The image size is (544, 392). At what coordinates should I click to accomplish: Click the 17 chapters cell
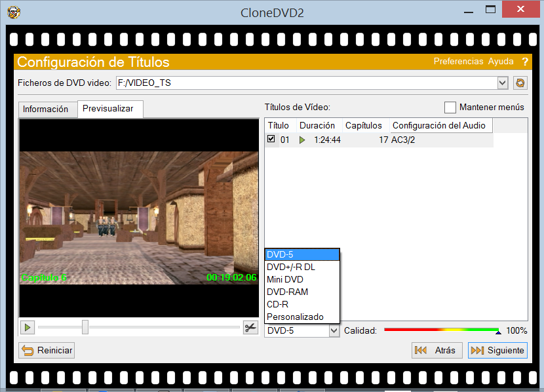click(383, 140)
